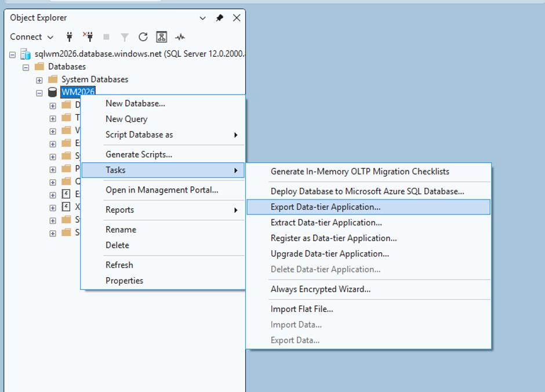Click the Disconnect plug icon with red X
Viewport: 545px width, 392px height.
pos(88,37)
